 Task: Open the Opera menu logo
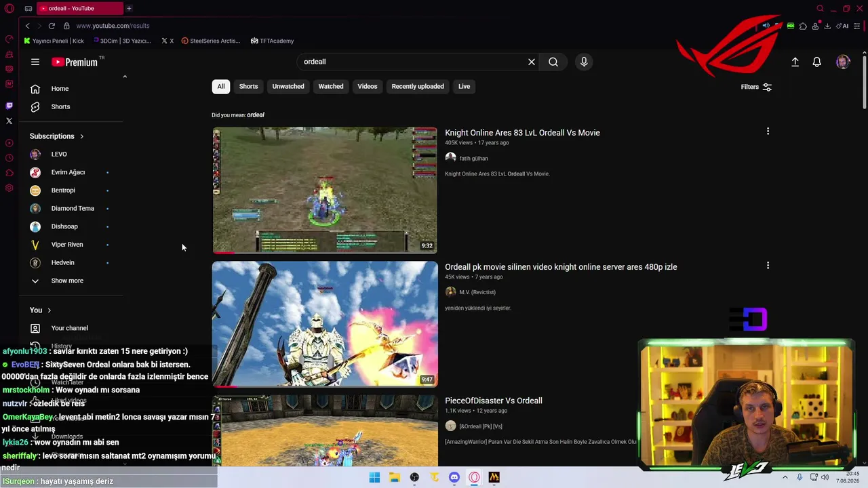pos(9,9)
